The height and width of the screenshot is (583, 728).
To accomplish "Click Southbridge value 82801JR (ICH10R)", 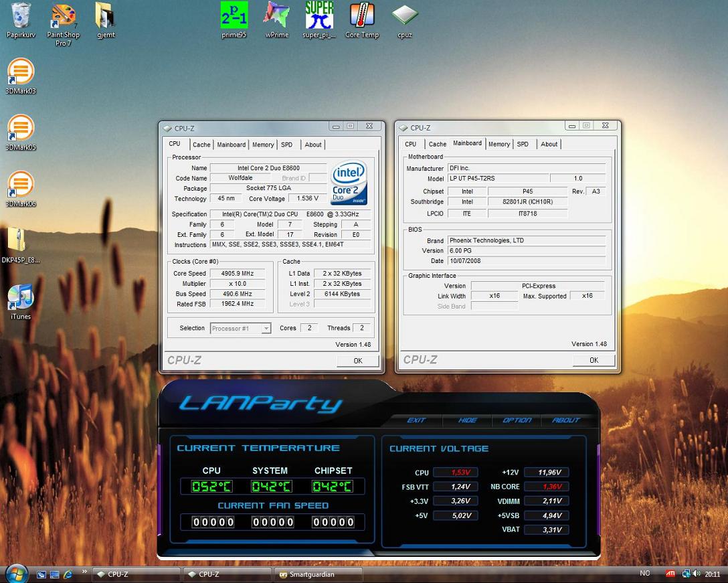I will [x=528, y=201].
